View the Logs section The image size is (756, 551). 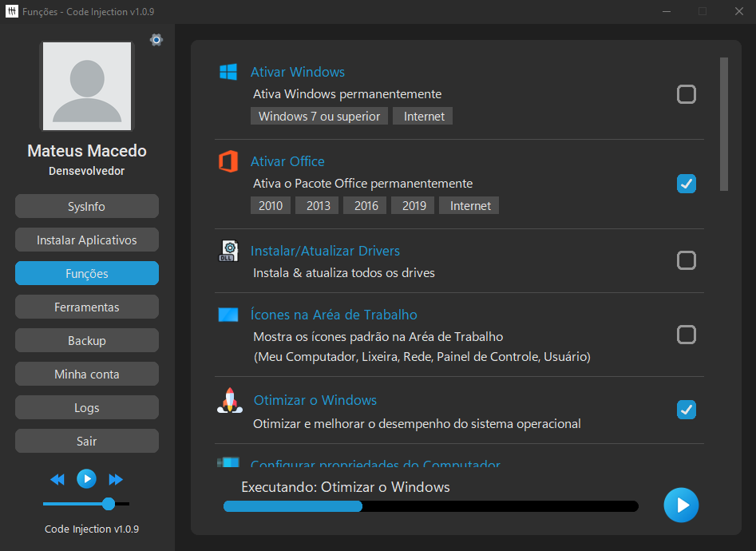87,408
